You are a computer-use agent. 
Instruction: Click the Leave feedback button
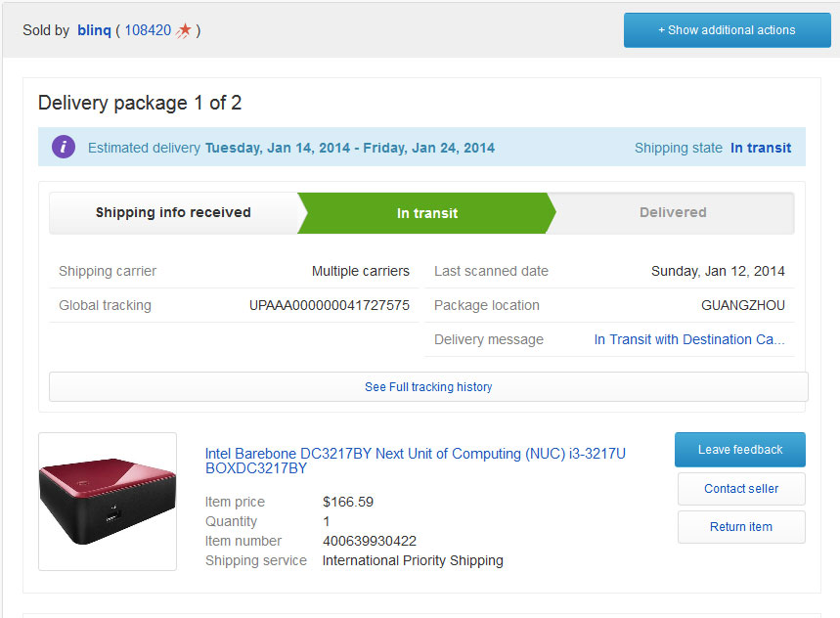[740, 449]
